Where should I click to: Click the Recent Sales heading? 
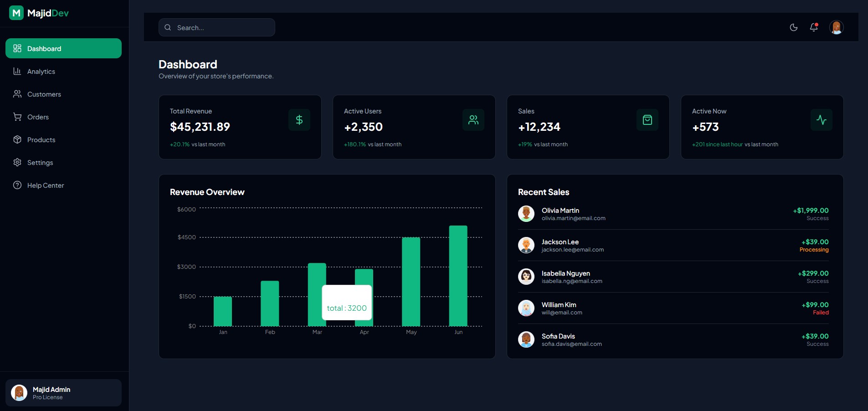coord(543,192)
